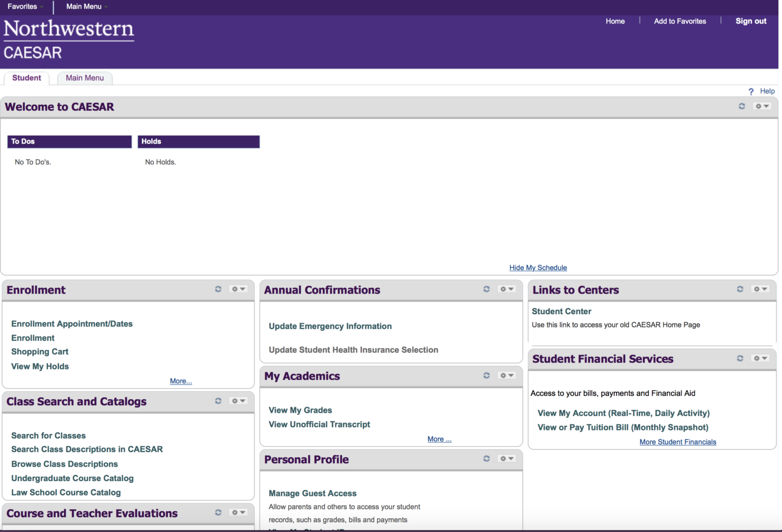Open Browse Class Descriptions
Image resolution: width=782 pixels, height=532 pixels.
(x=65, y=464)
